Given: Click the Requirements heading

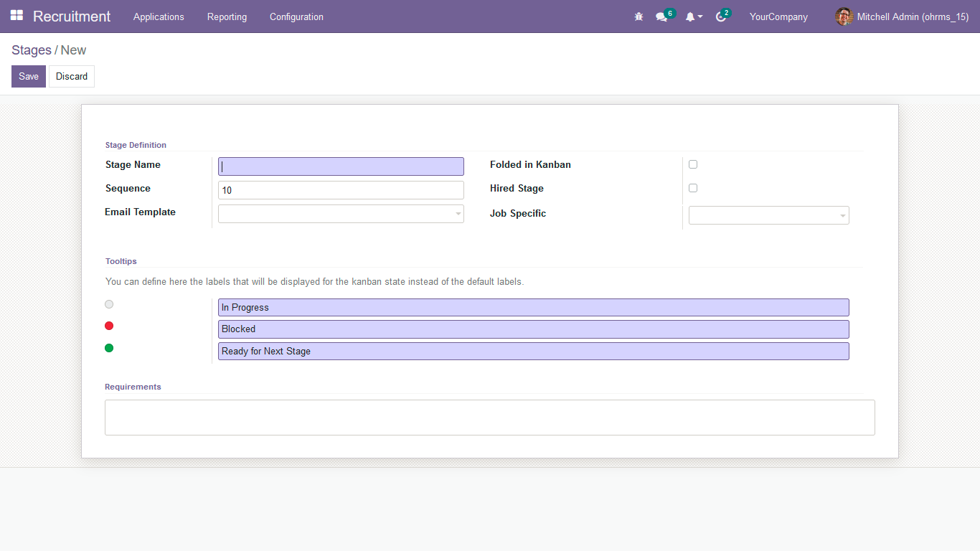Looking at the screenshot, I should tap(133, 387).
